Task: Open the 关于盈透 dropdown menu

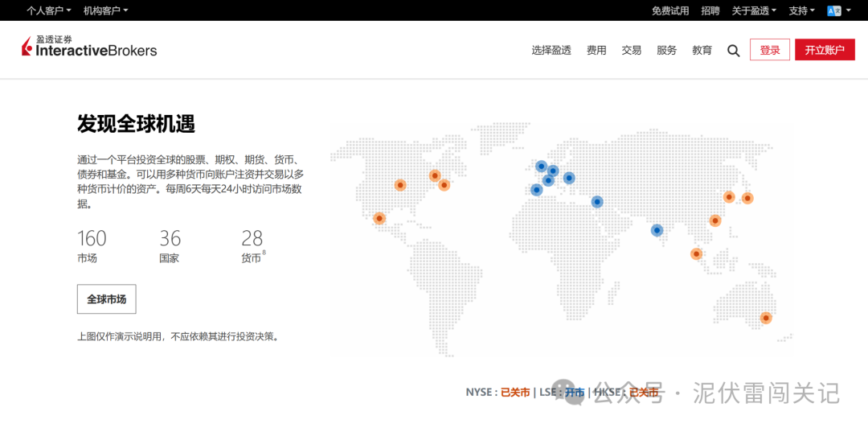Action: (754, 10)
